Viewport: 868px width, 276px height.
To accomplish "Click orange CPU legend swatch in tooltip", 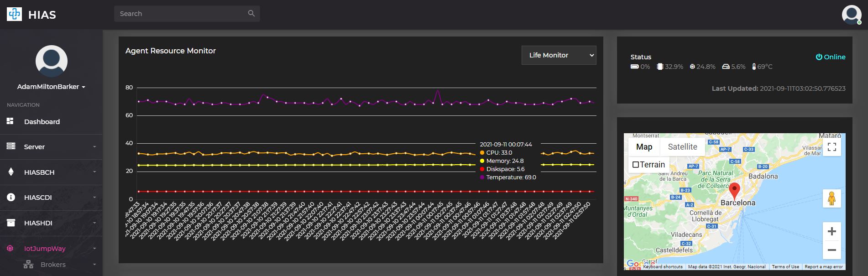I will pos(482,153).
